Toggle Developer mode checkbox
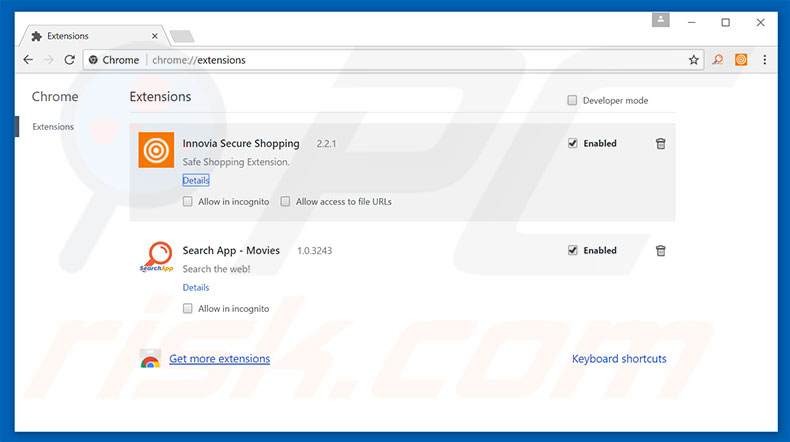790x442 pixels. [572, 100]
